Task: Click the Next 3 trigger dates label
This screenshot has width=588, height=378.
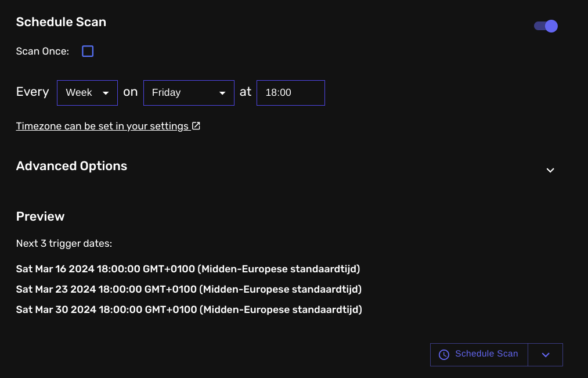Action: click(64, 243)
